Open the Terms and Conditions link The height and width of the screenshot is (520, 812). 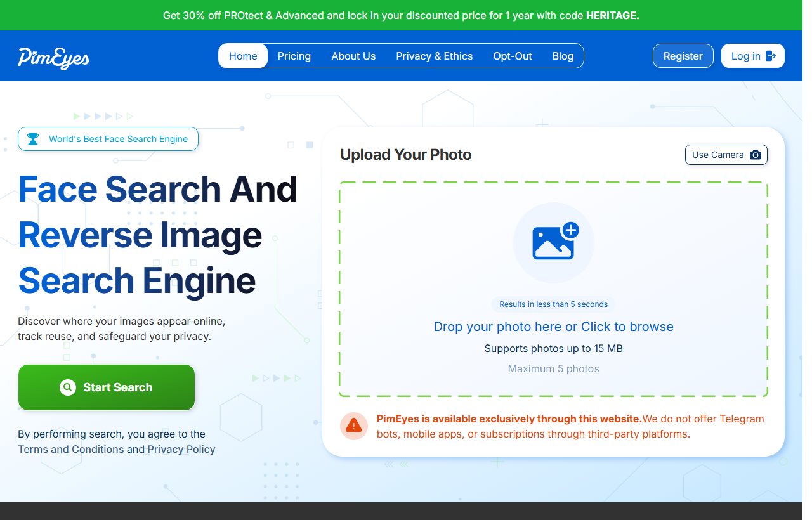[71, 449]
